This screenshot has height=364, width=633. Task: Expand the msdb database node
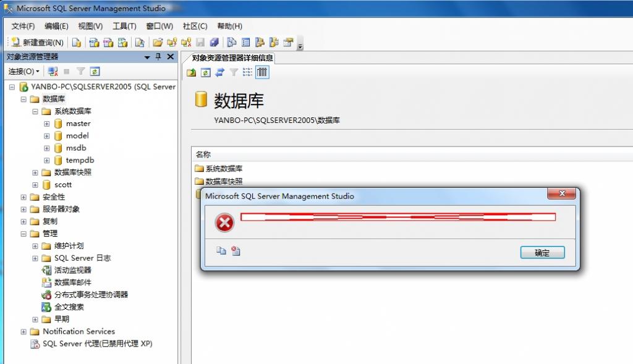coord(47,148)
